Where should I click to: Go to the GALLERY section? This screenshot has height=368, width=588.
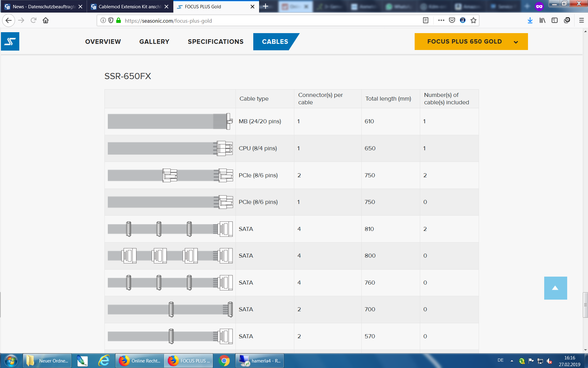click(x=154, y=42)
